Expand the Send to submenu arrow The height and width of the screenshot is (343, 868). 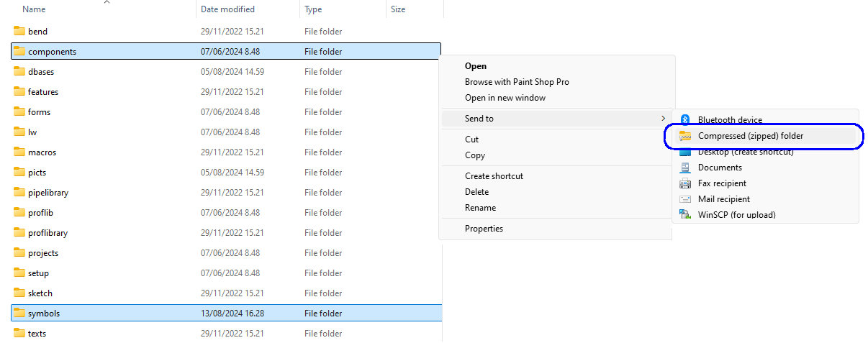[663, 119]
